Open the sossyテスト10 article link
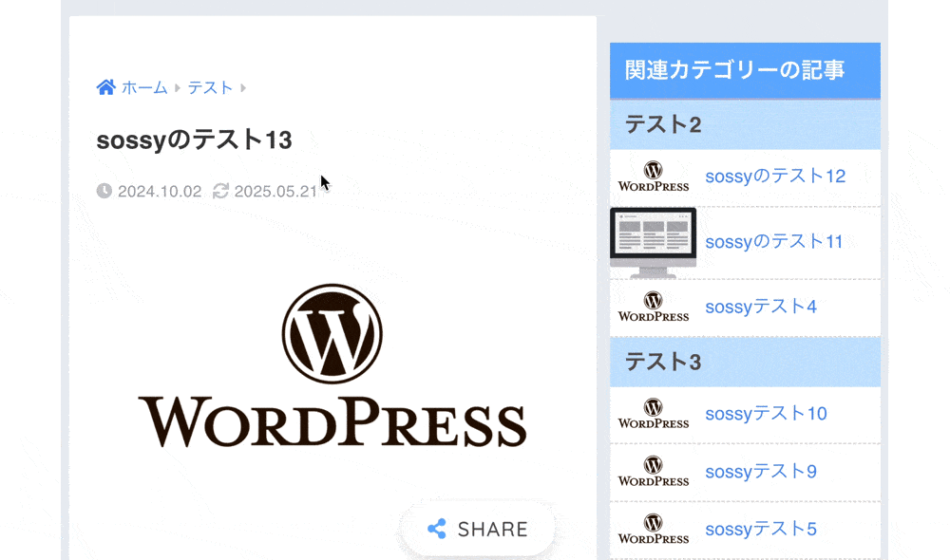Image resolution: width=950 pixels, height=560 pixels. click(x=766, y=414)
